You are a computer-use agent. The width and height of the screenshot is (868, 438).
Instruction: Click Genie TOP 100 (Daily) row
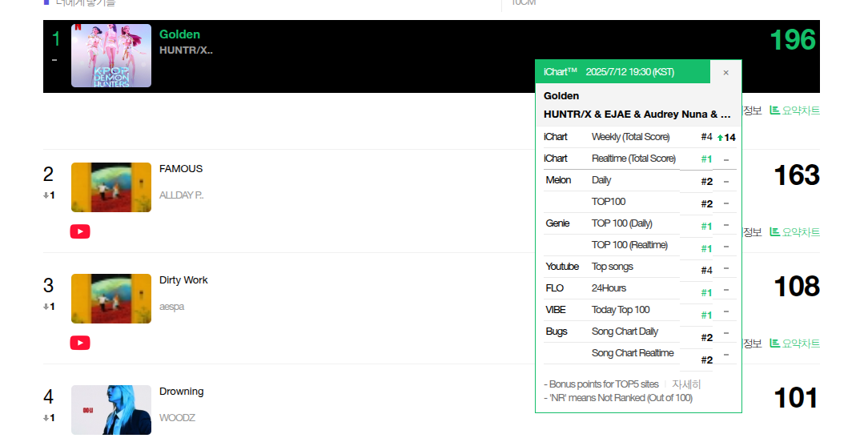pos(640,223)
